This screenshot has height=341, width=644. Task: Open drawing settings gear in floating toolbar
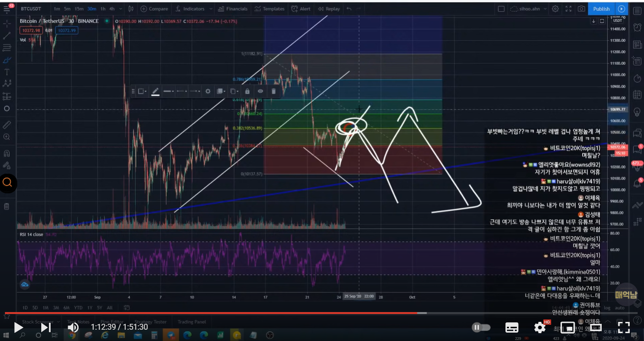coord(208,91)
